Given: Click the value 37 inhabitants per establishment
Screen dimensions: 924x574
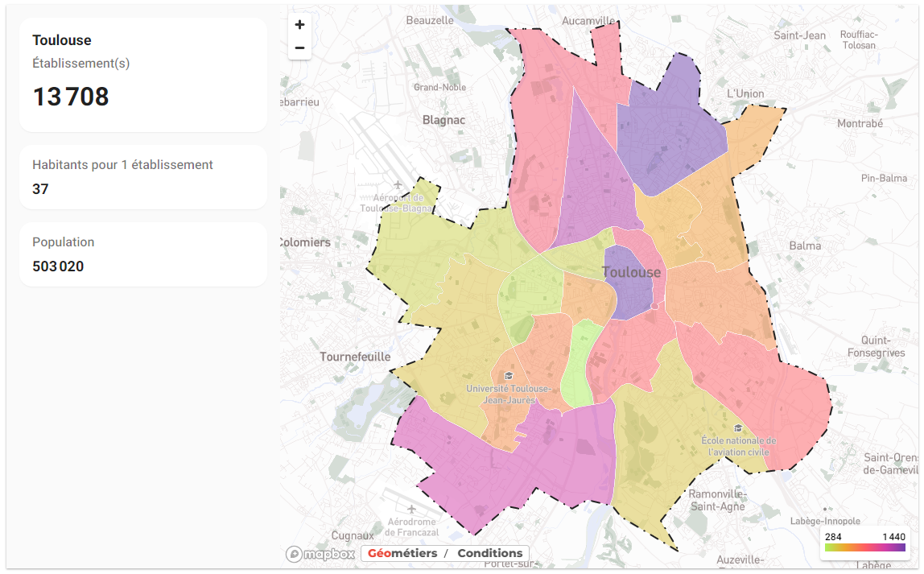Looking at the screenshot, I should pyautogui.click(x=41, y=189).
